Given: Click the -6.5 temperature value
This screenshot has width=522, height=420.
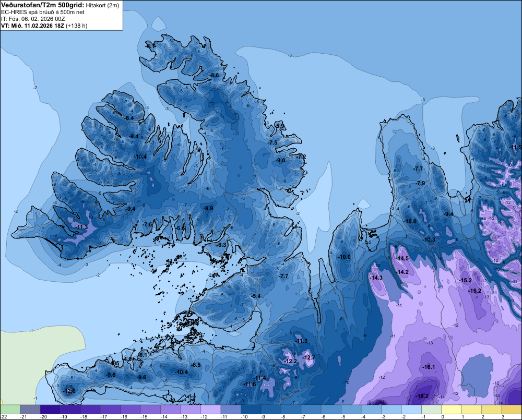Looking at the screenshot, I should coord(196,365).
